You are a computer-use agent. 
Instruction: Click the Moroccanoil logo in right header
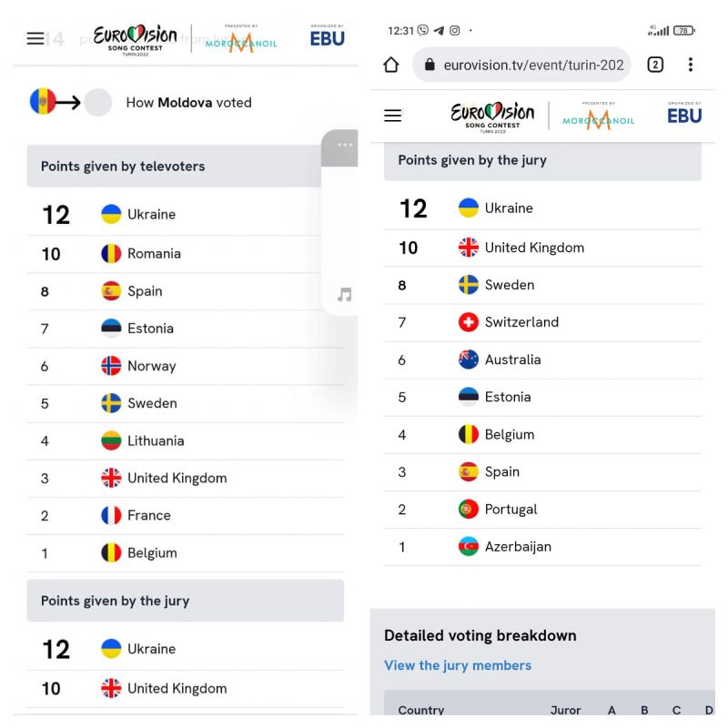click(599, 117)
